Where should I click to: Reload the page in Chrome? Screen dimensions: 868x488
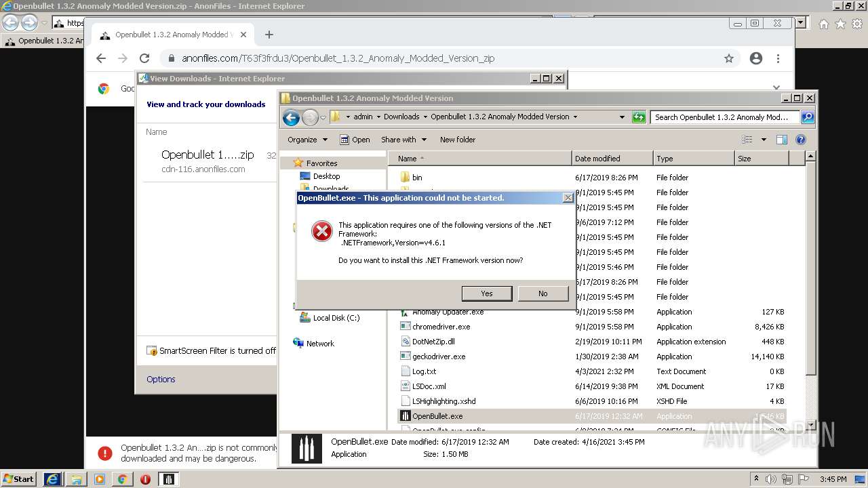tap(144, 58)
